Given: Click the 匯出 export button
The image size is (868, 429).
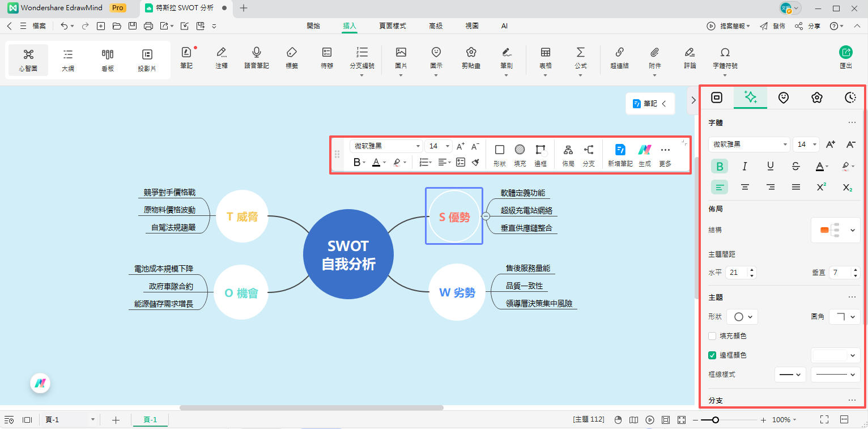Looking at the screenshot, I should pos(845,57).
